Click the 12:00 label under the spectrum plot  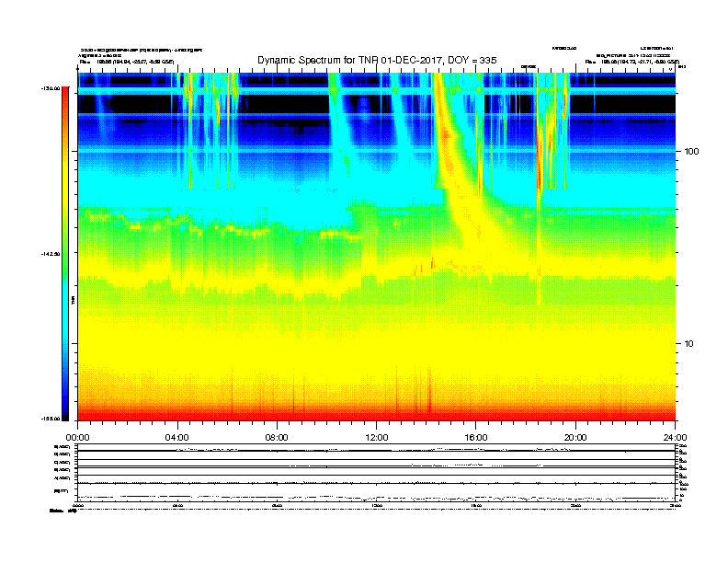(x=377, y=438)
